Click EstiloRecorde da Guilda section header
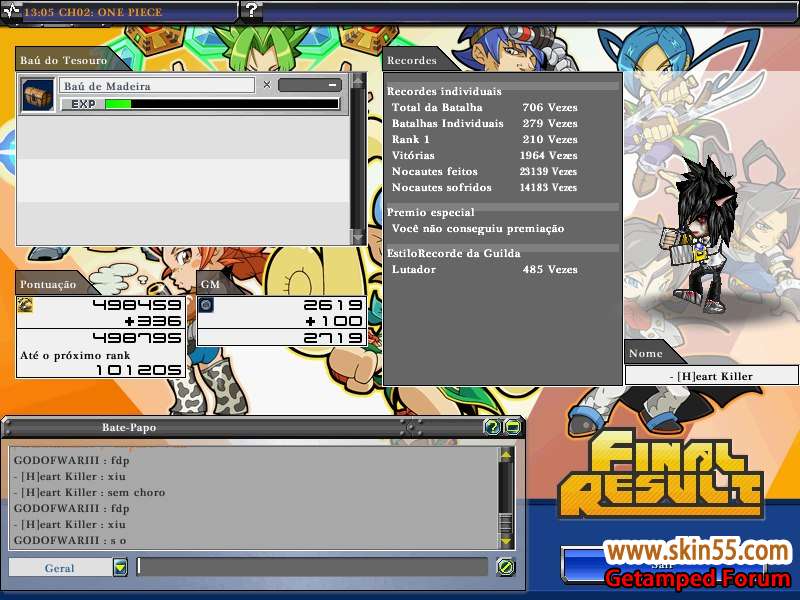Screen dimensions: 800x600 click(x=454, y=253)
